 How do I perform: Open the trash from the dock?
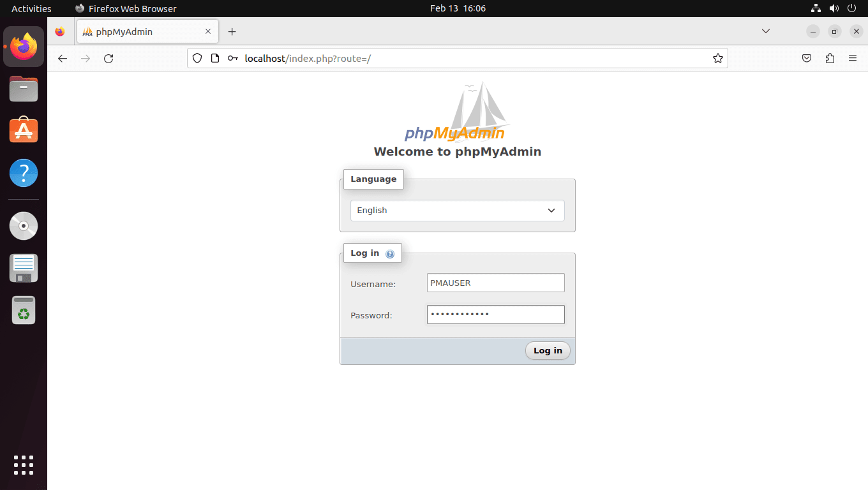tap(24, 310)
